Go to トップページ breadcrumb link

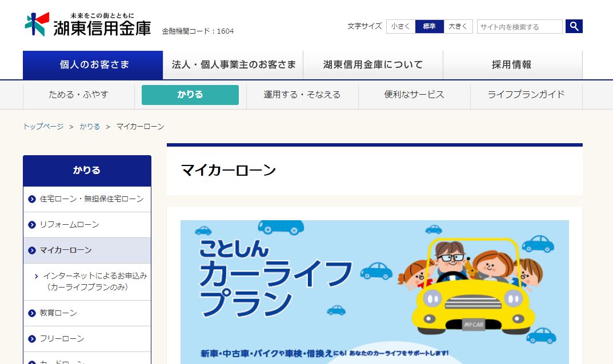coord(43,127)
